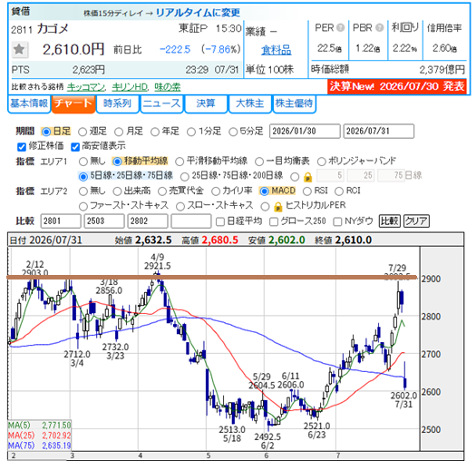This screenshot has height=461, width=476.
Task: Switch to the 時系列 tab
Action: [x=118, y=104]
